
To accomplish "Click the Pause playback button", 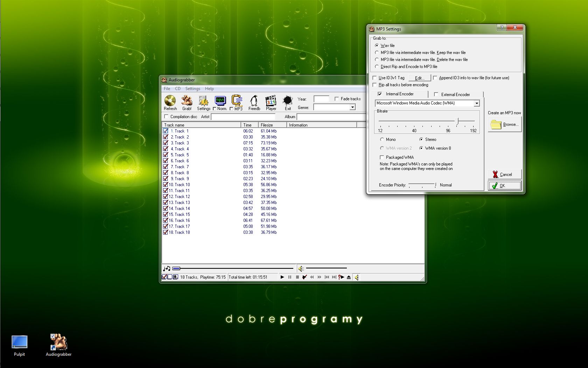I will 290,277.
